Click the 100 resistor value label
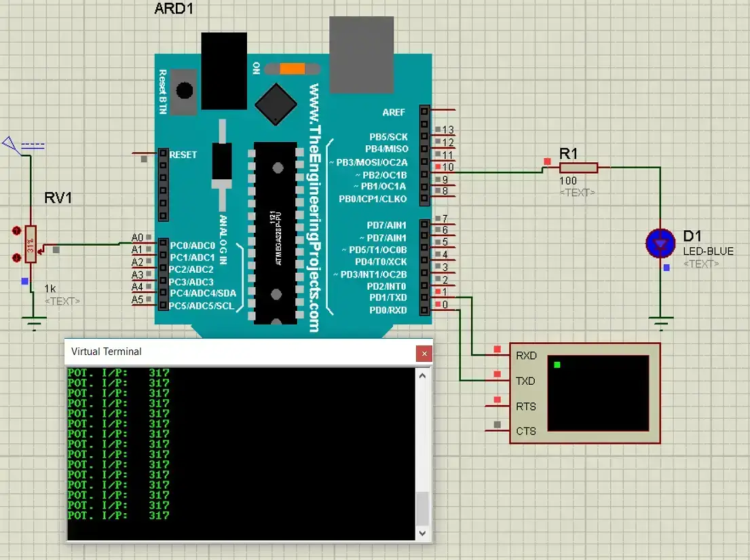750x560 pixels. coord(568,181)
